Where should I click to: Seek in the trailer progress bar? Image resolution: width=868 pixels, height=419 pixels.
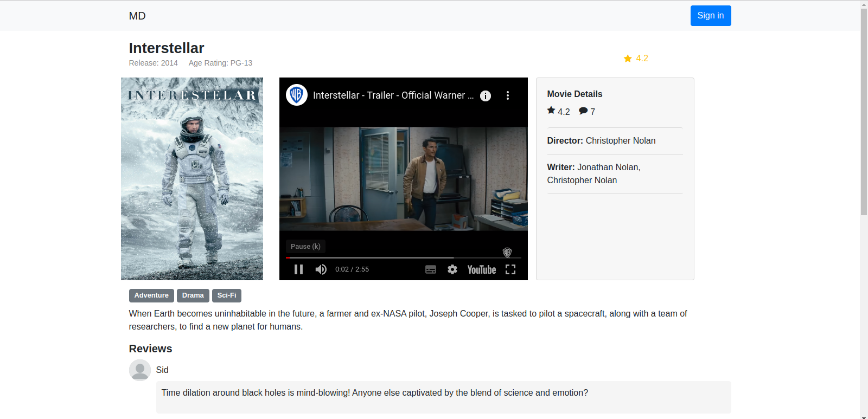[404, 257]
